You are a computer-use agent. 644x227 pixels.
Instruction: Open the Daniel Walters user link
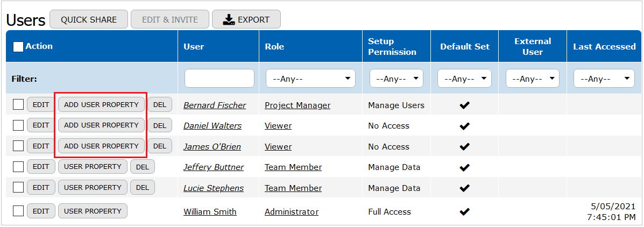click(213, 126)
